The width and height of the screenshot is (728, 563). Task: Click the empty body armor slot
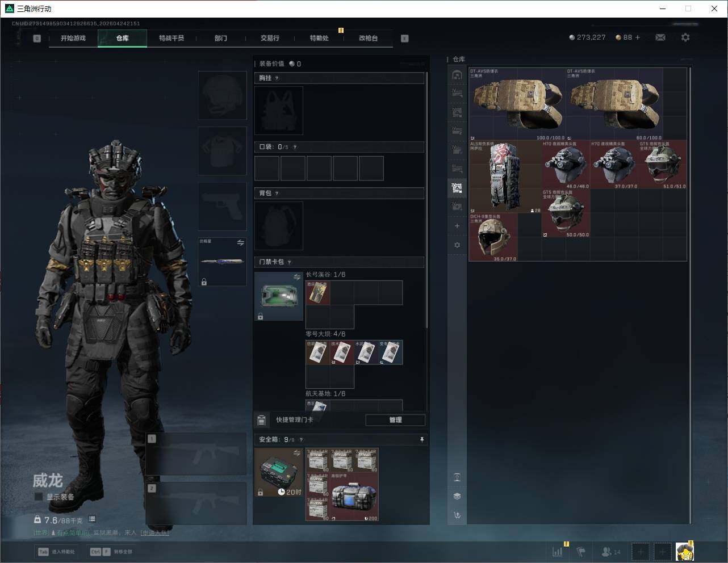point(223,151)
